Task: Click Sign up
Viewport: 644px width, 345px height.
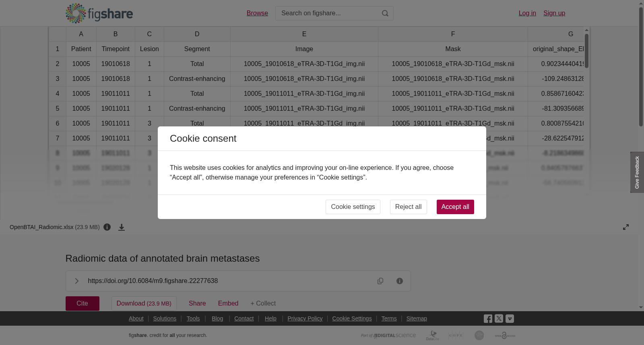Action: click(x=554, y=13)
